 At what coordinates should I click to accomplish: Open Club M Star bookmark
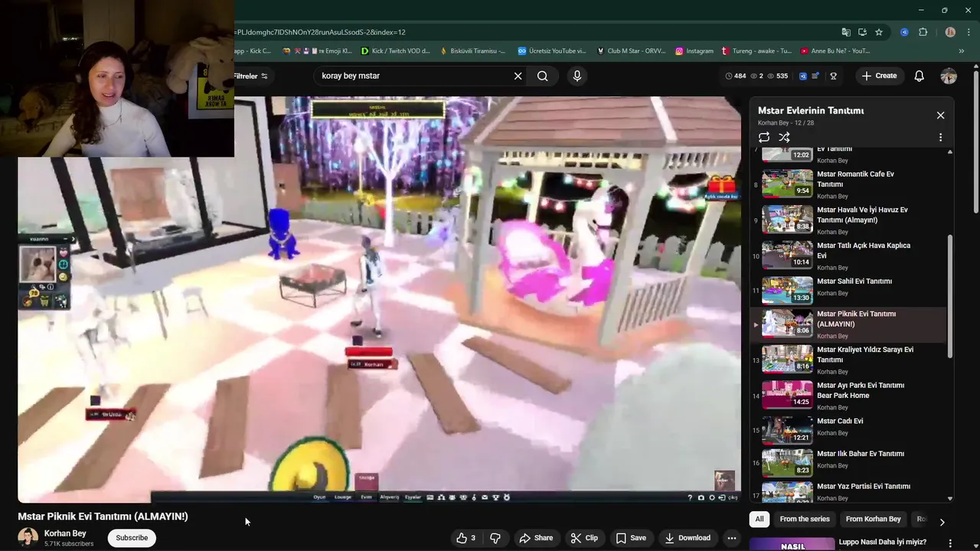tap(631, 51)
